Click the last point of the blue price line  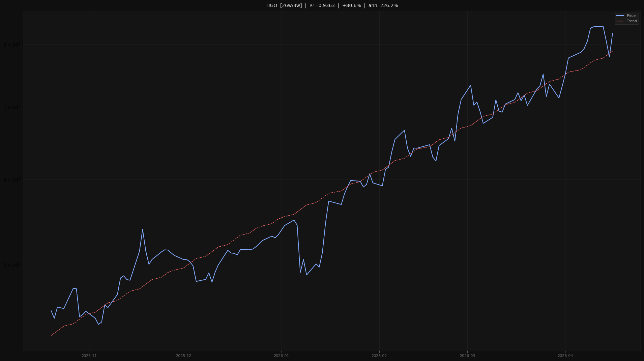click(613, 33)
